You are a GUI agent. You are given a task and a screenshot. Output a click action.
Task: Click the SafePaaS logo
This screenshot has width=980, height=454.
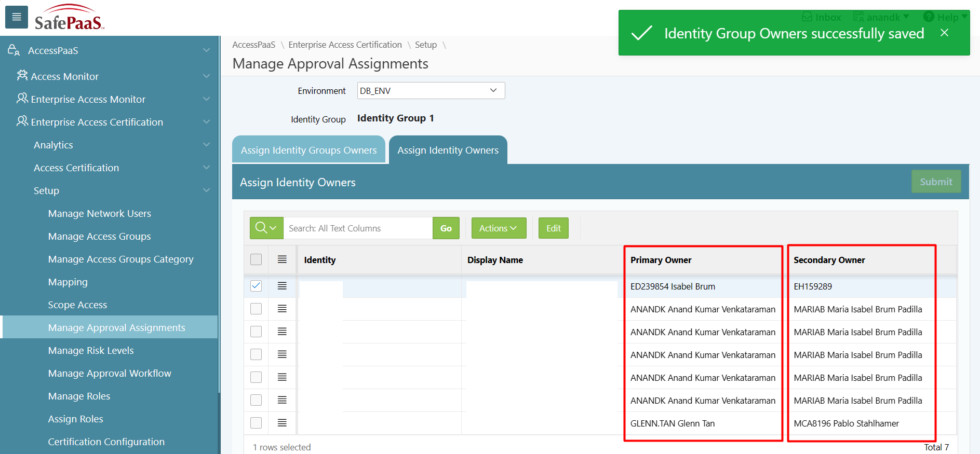pos(69,18)
